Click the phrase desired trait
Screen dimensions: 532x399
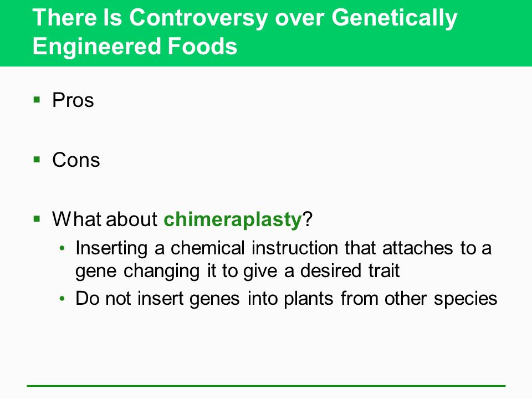click(350, 271)
